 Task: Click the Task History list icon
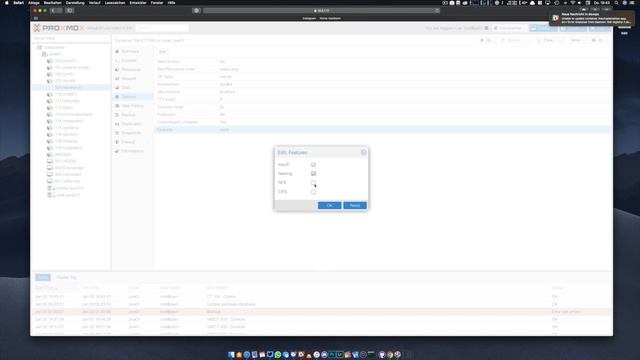117,106
